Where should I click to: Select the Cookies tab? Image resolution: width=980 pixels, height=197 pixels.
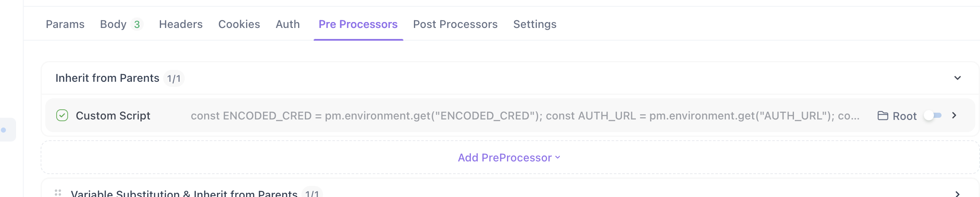[239, 24]
